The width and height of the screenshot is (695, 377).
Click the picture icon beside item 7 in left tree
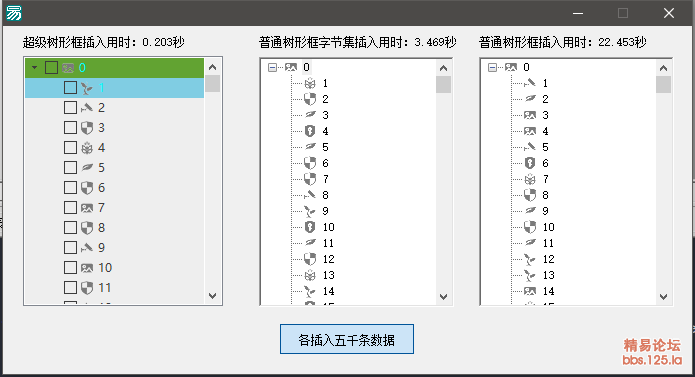pos(87,208)
